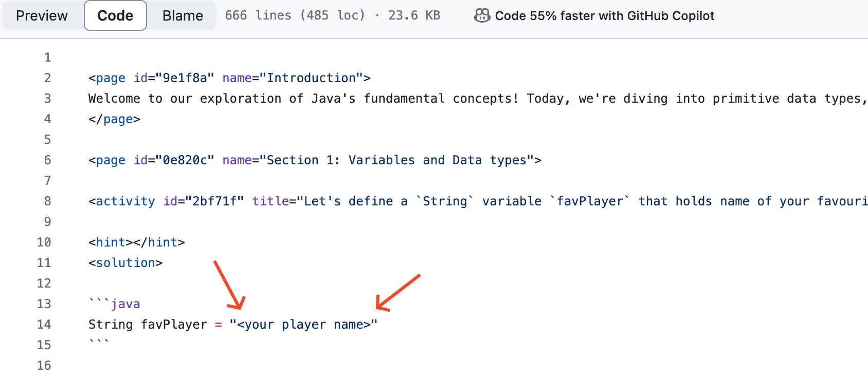The height and width of the screenshot is (379, 868).
Task: Select the Code tab
Action: (x=115, y=15)
